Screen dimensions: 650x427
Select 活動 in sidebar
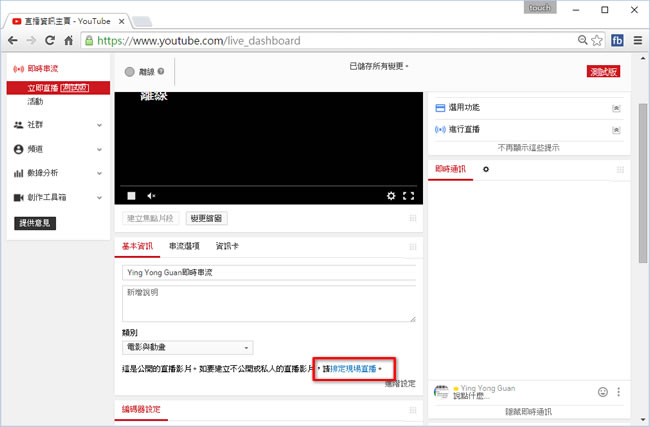(x=36, y=102)
